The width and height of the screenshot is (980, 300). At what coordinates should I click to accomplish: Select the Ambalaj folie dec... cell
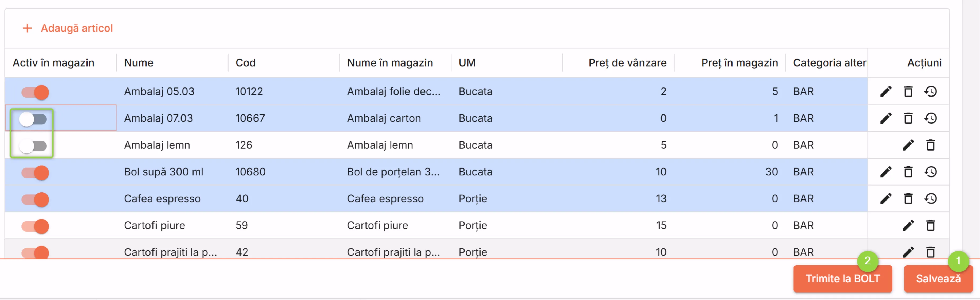tap(395, 91)
